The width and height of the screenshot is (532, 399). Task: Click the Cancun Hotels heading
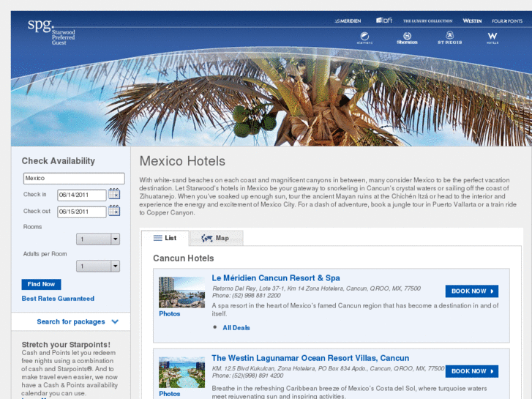click(184, 258)
